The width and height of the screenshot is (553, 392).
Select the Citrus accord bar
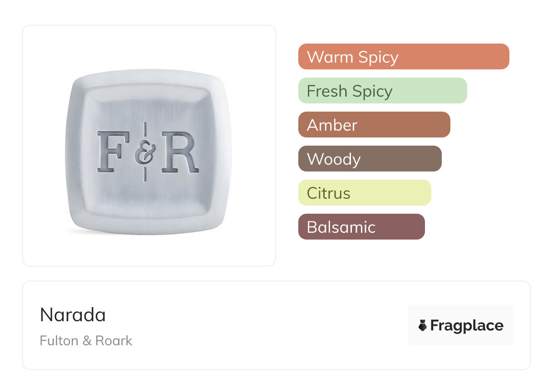(364, 193)
